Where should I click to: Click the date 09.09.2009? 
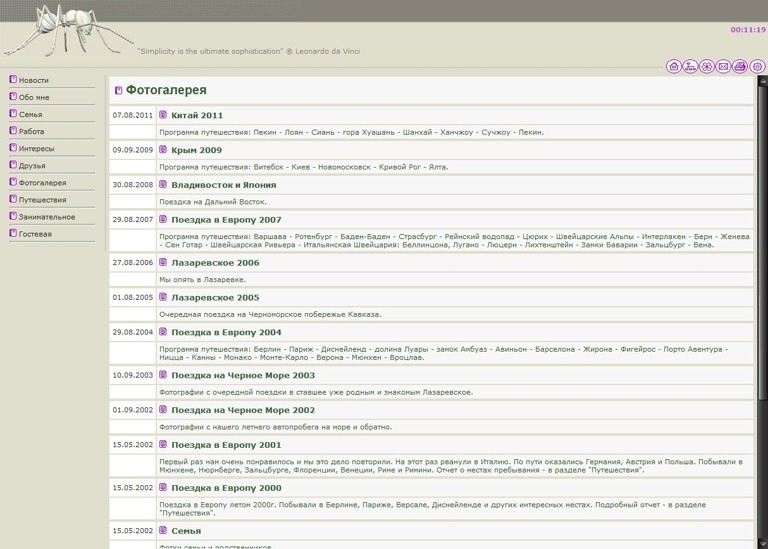pyautogui.click(x=133, y=150)
